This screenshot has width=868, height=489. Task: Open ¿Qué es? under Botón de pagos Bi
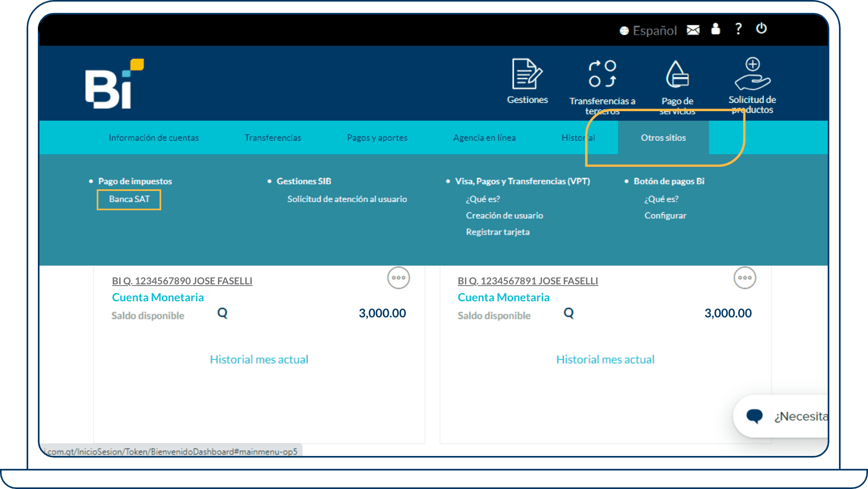pos(661,199)
